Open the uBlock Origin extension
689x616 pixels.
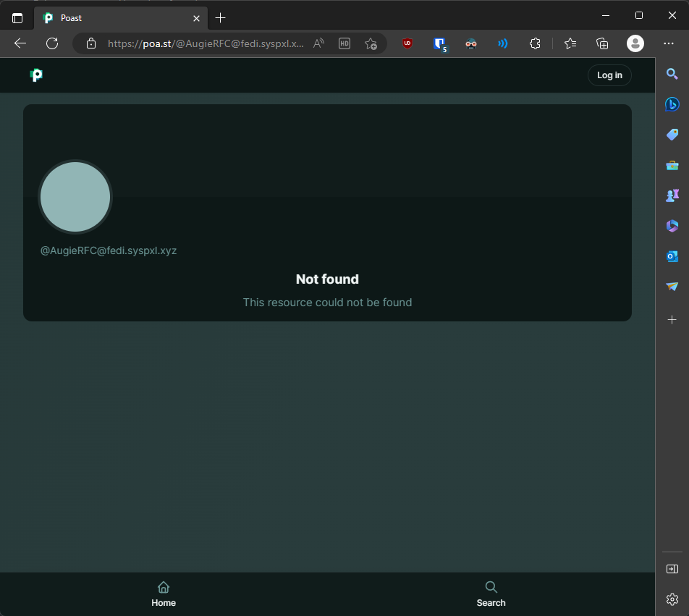tap(407, 43)
